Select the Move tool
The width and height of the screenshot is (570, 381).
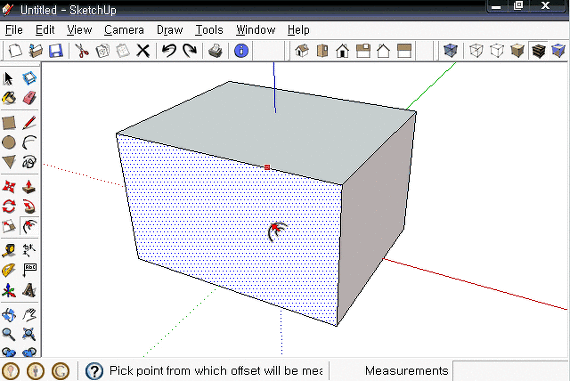pos(9,187)
